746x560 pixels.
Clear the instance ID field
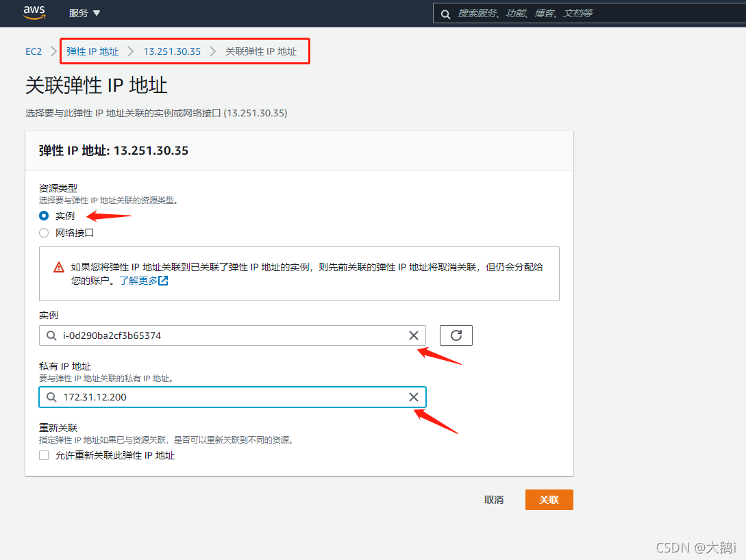pos(414,335)
